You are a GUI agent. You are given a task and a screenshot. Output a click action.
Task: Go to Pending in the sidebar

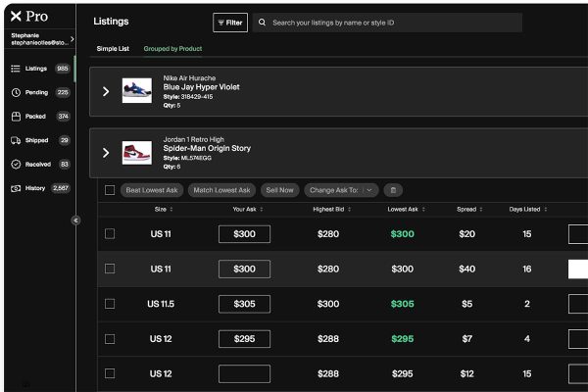pyautogui.click(x=40, y=92)
